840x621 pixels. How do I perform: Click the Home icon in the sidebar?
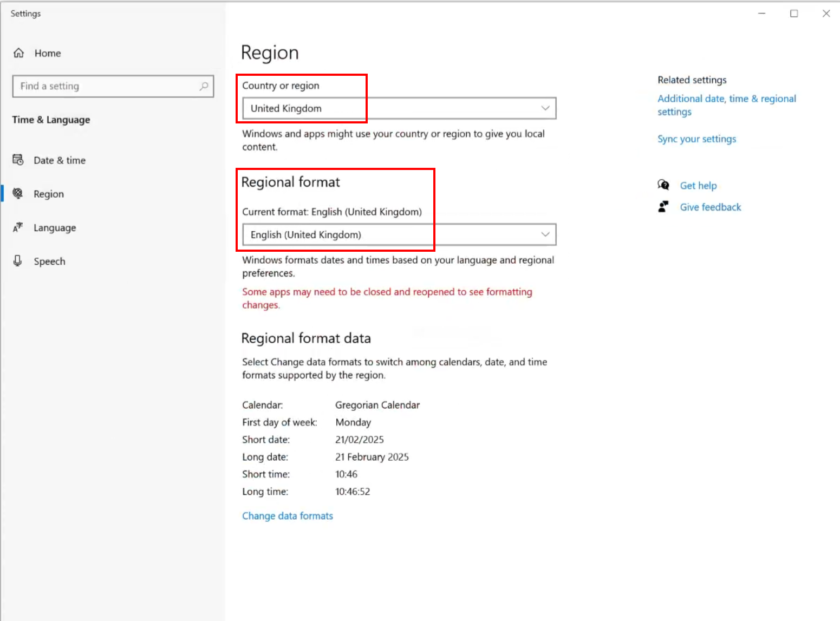click(19, 53)
